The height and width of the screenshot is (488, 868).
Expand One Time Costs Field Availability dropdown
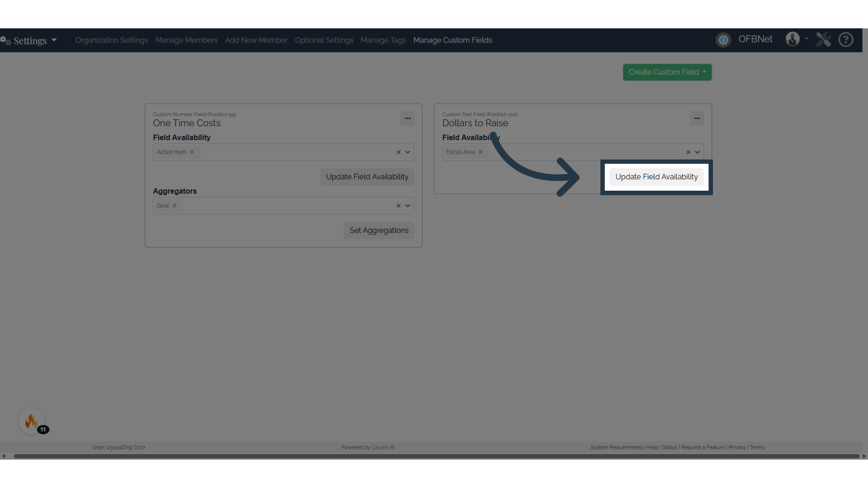(408, 152)
